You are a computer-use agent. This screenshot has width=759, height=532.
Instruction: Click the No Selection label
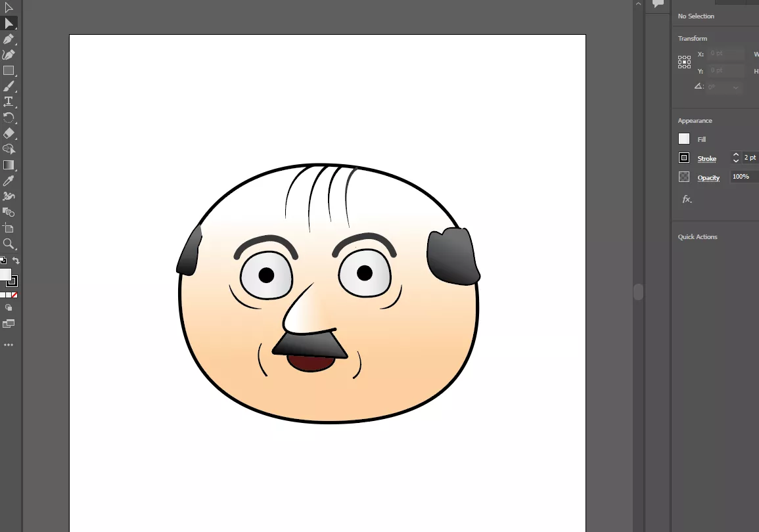click(696, 16)
